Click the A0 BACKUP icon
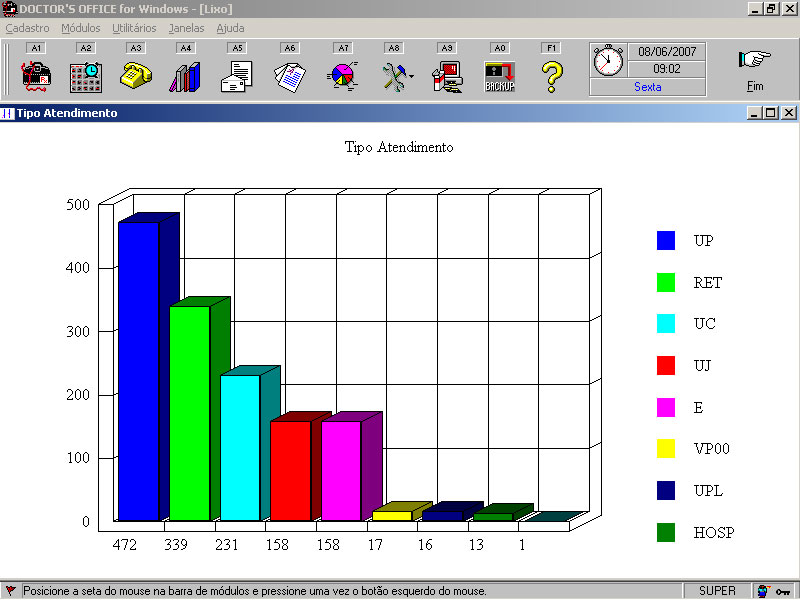Screen dimensions: 800x600 click(x=500, y=77)
